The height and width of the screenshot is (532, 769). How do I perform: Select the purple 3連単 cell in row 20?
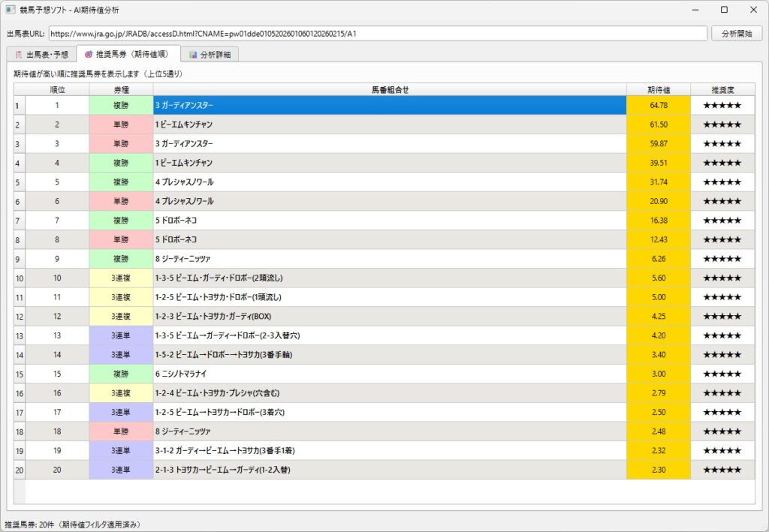coord(120,470)
